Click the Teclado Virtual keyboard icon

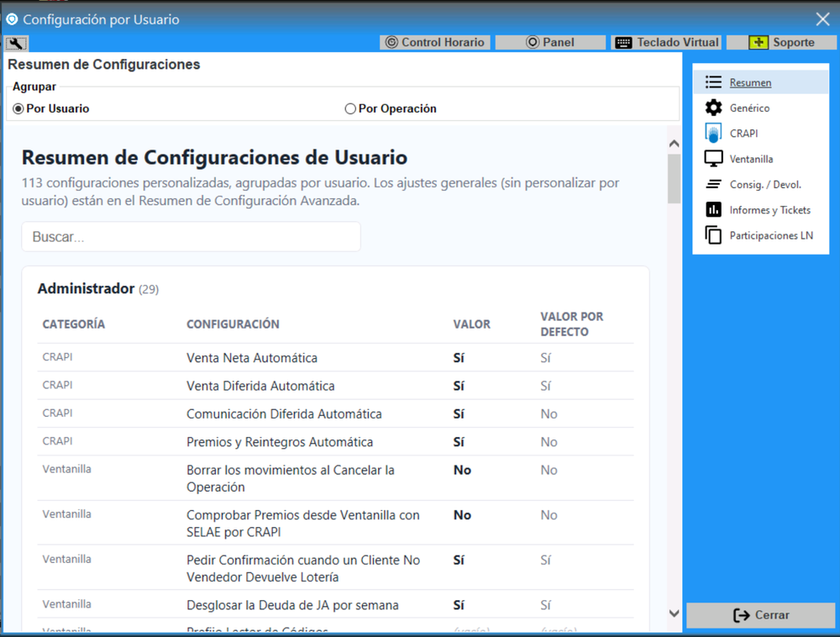pos(623,43)
